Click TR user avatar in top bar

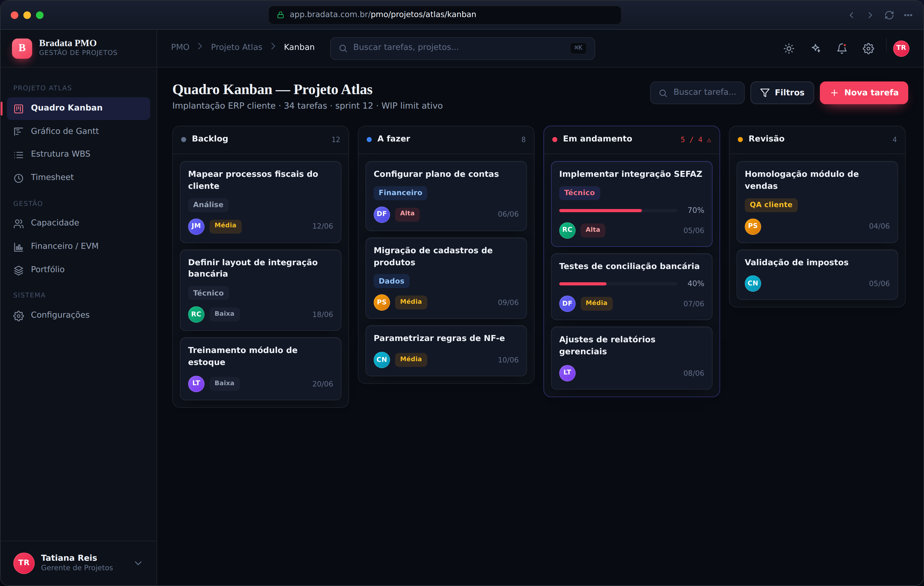[x=901, y=48]
